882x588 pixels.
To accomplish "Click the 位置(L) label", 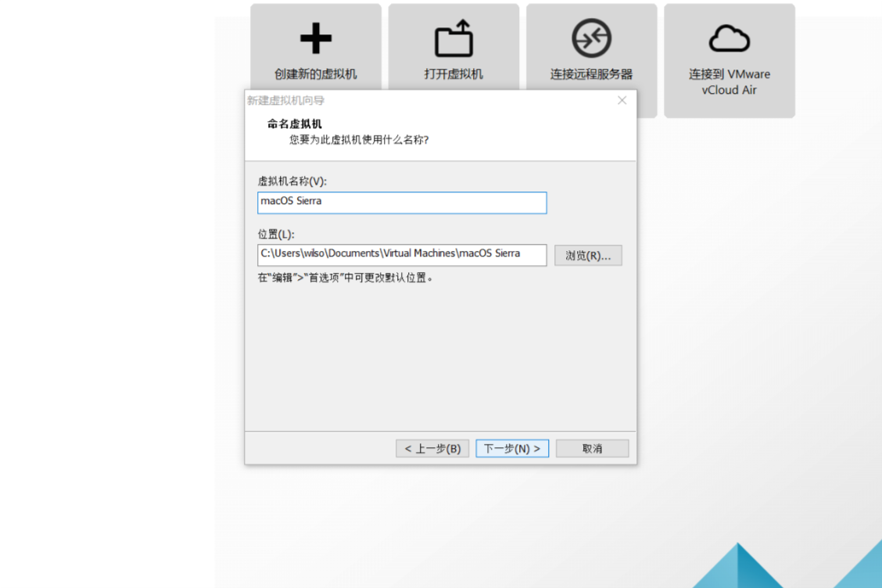I will pos(275,234).
